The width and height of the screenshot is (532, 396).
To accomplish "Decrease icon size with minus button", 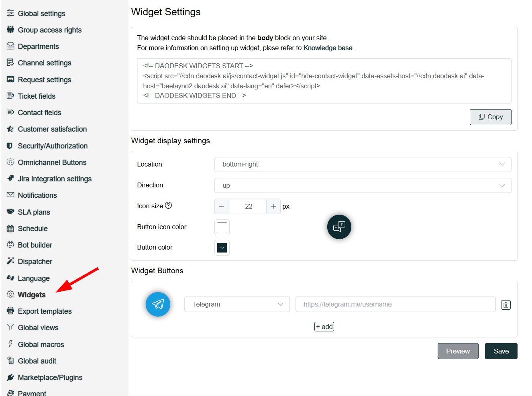I will (x=221, y=206).
